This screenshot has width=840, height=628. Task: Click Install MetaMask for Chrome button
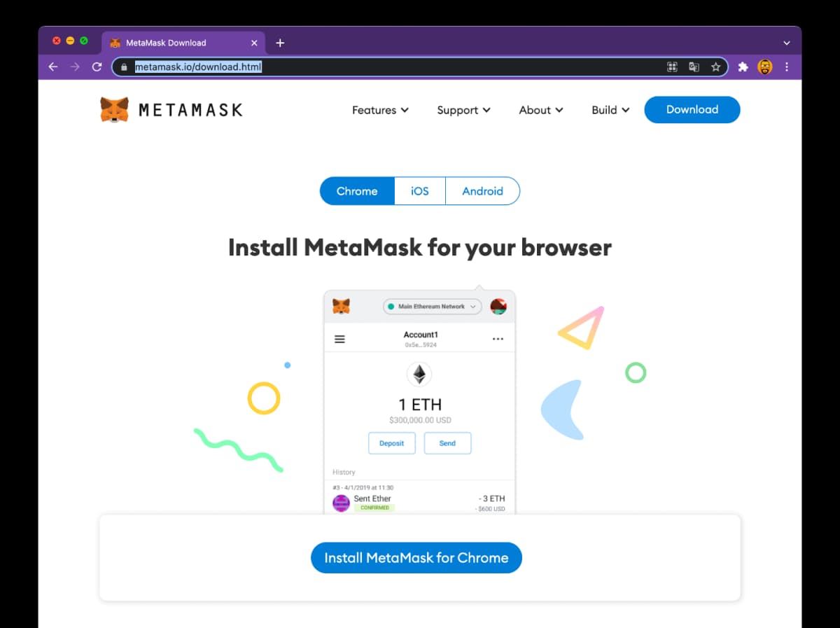coord(416,558)
